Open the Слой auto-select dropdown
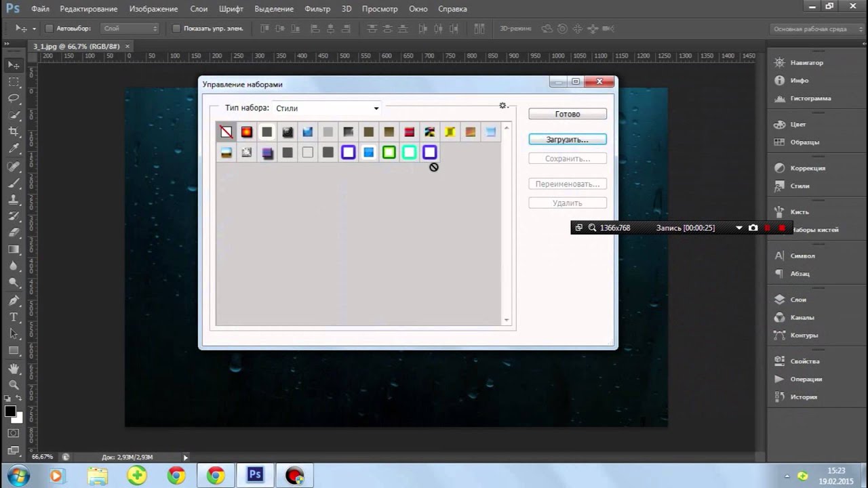Viewport: 868px width, 488px height. tap(130, 28)
